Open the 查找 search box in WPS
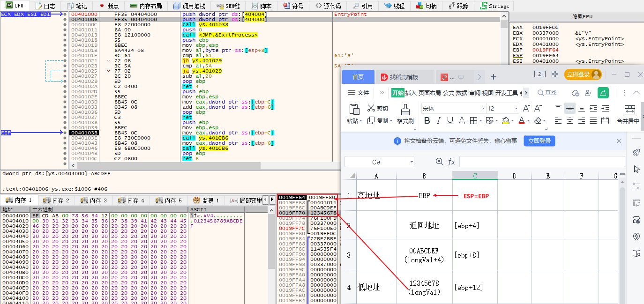The width and height of the screenshot is (644, 304). [x=547, y=93]
